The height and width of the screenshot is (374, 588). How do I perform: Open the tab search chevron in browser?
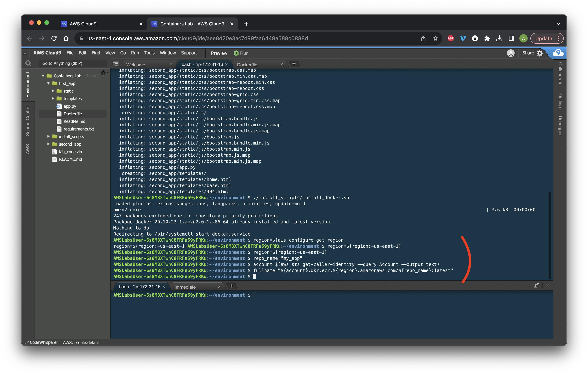tap(558, 24)
